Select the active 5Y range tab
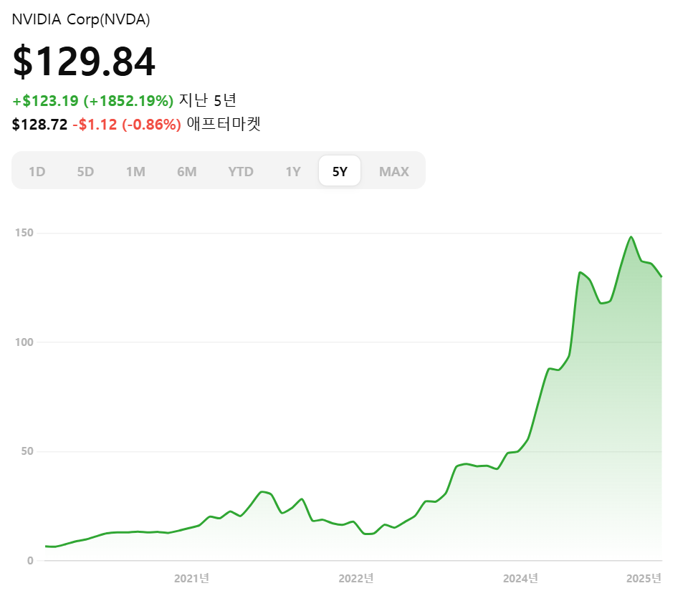The height and width of the screenshot is (616, 693). 340,170
